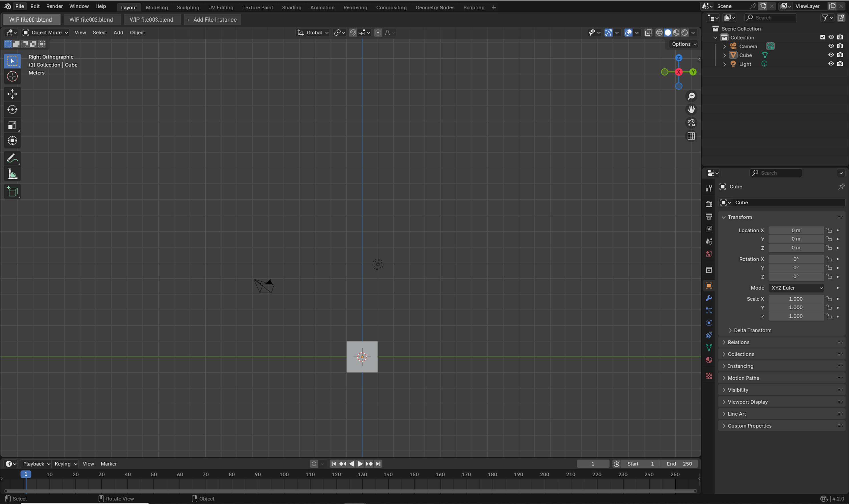Open the viewport Add menu
The height and width of the screenshot is (504, 849).
tap(118, 33)
